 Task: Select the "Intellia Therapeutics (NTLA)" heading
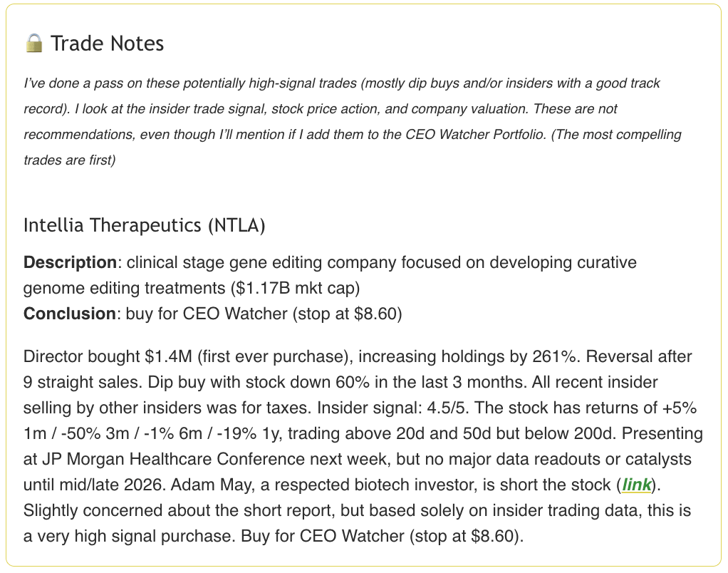[x=144, y=226]
